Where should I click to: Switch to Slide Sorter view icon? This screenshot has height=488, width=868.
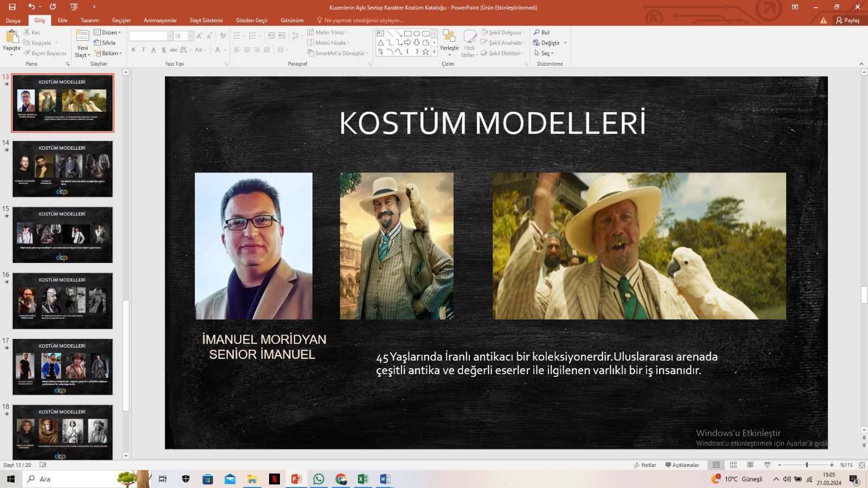tap(733, 465)
